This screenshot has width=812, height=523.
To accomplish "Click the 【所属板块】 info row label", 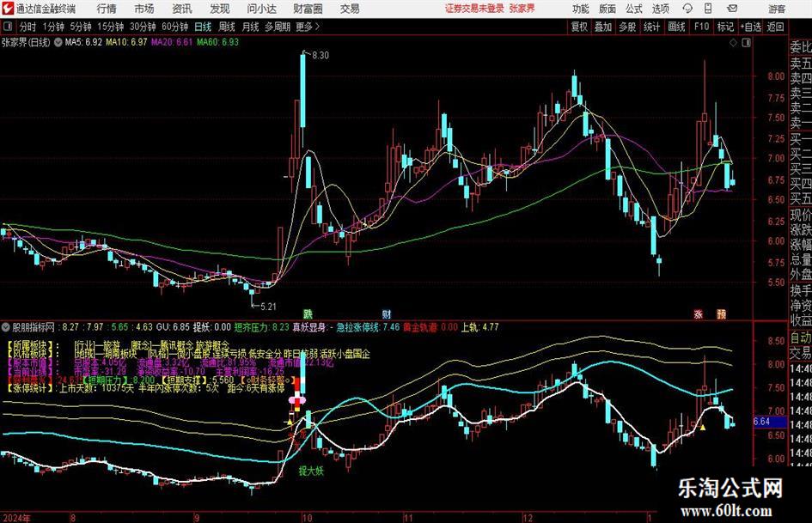I will [x=31, y=345].
